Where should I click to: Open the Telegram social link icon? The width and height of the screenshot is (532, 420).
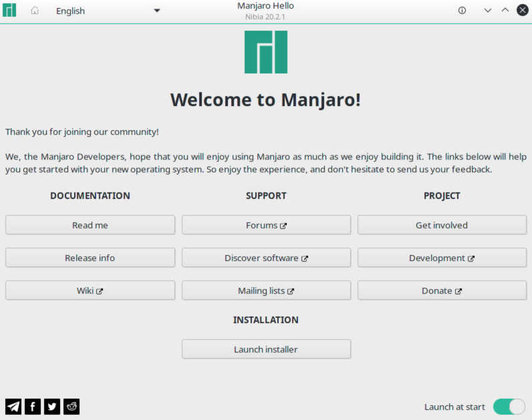13,407
